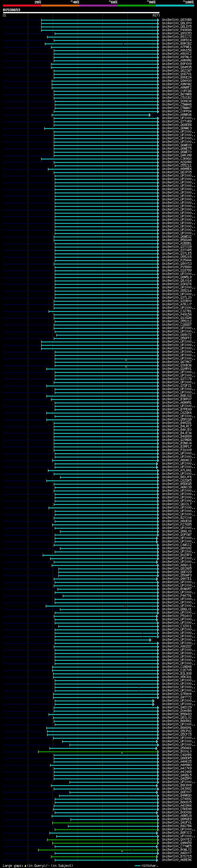The width and height of the screenshot is (197, 868).
Task: Select hit label UniRef100_A9NRU6
Action: (x=177, y=115)
